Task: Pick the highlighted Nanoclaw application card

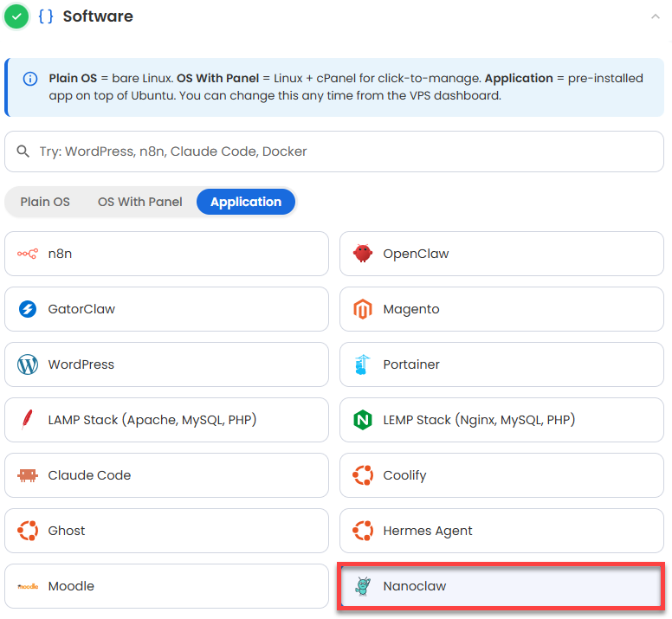Action: 501,586
